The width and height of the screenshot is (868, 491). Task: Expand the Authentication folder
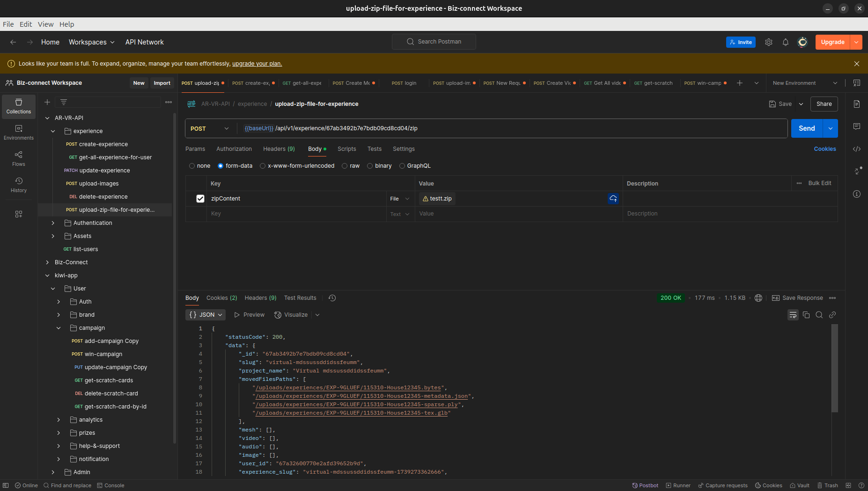[53, 223]
